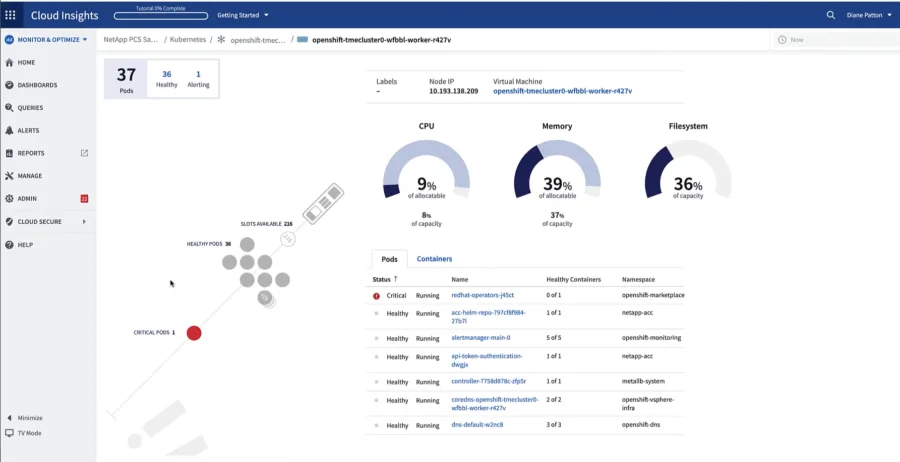Click the openshift-marketplace namespace cell
The image size is (900, 462).
pyautogui.click(x=653, y=295)
